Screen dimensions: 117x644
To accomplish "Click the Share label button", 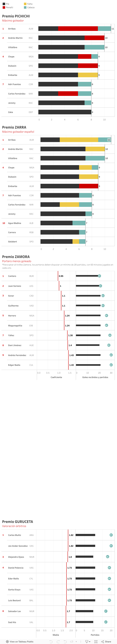I will [108, 642].
